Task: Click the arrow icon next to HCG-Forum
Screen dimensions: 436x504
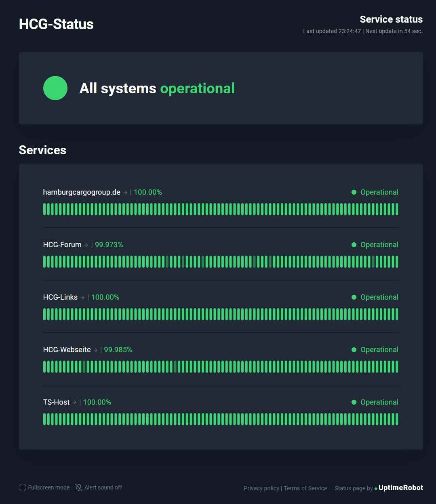Action: pos(86,245)
